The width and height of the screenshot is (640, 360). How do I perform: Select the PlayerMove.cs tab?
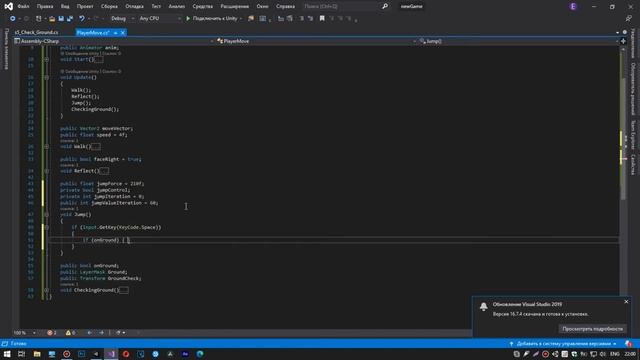(93, 33)
